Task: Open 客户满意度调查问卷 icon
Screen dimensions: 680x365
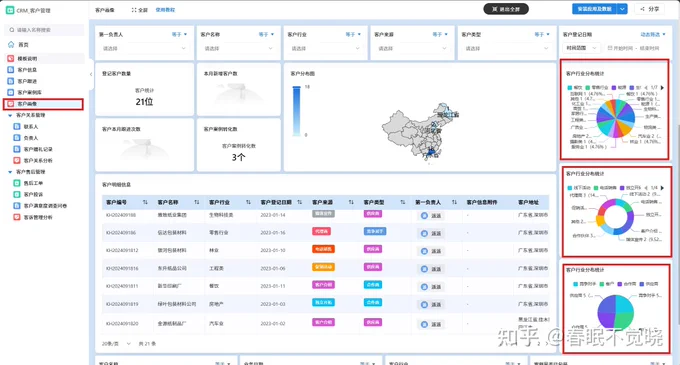Action: click(17, 205)
